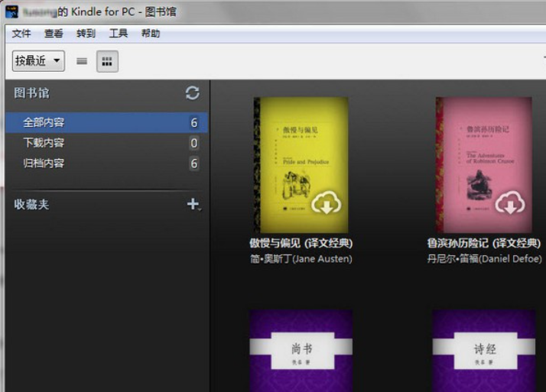Open the 鲁滨孙历险记 pink book cover

point(483,165)
